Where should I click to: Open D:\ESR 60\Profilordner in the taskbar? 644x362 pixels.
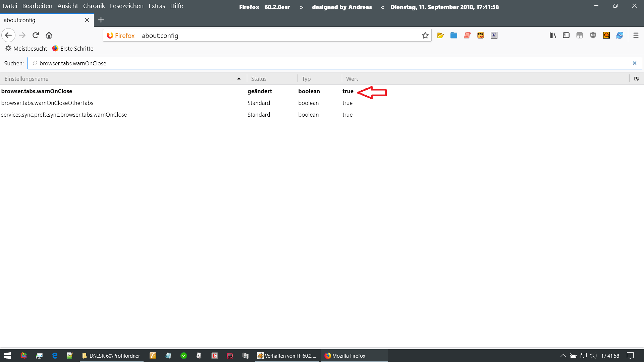(x=111, y=356)
